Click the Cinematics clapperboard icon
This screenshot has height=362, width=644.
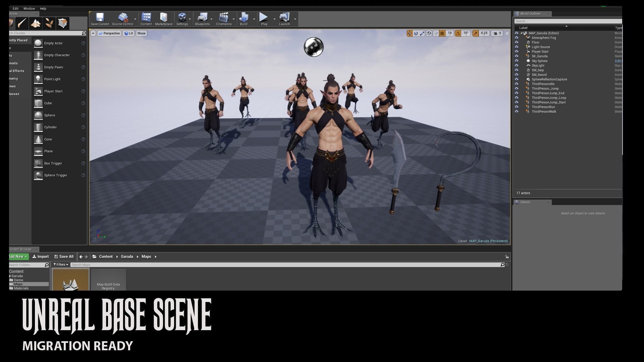point(223,17)
